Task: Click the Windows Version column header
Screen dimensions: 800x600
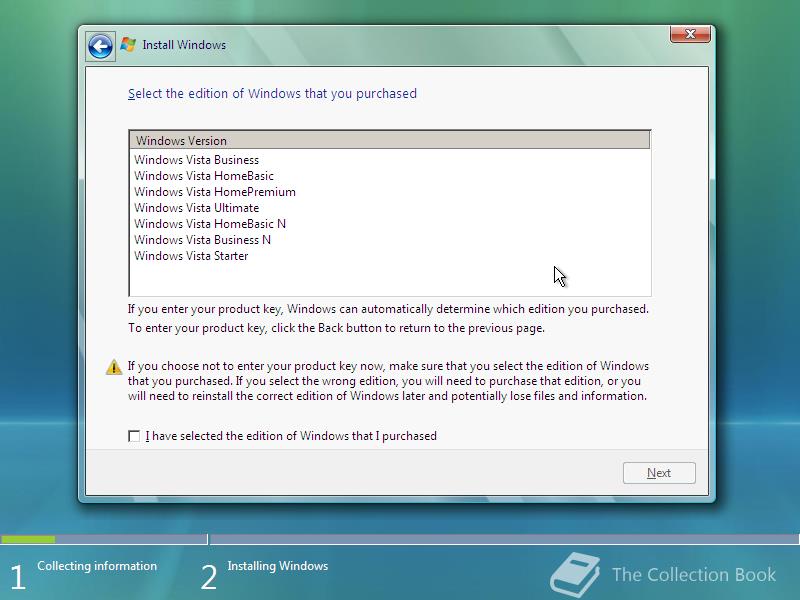Action: [x=390, y=140]
